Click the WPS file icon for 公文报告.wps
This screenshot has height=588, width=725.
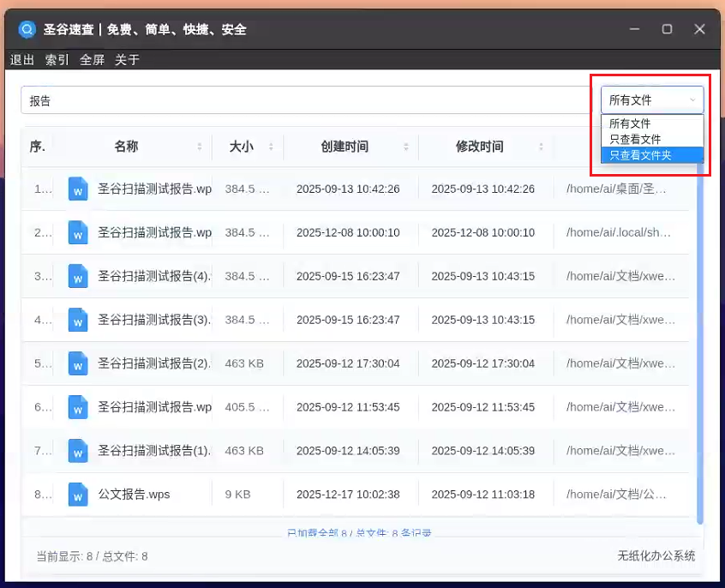[x=78, y=495]
